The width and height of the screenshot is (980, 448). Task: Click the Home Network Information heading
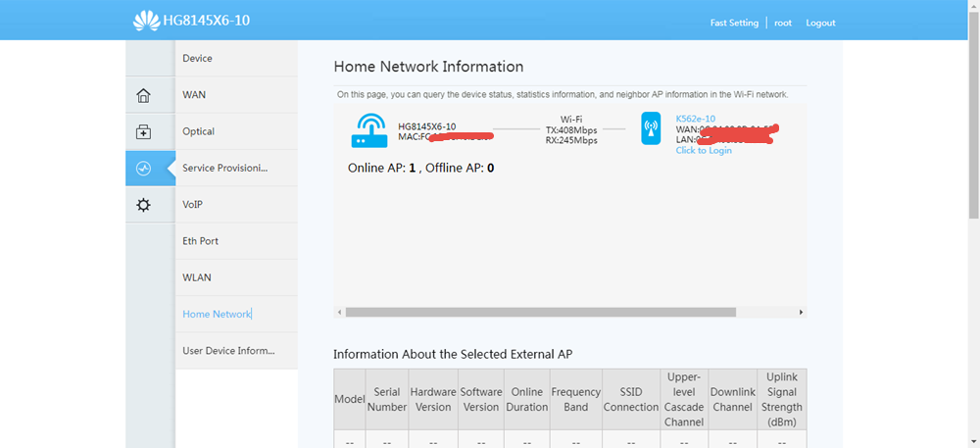coord(429,67)
